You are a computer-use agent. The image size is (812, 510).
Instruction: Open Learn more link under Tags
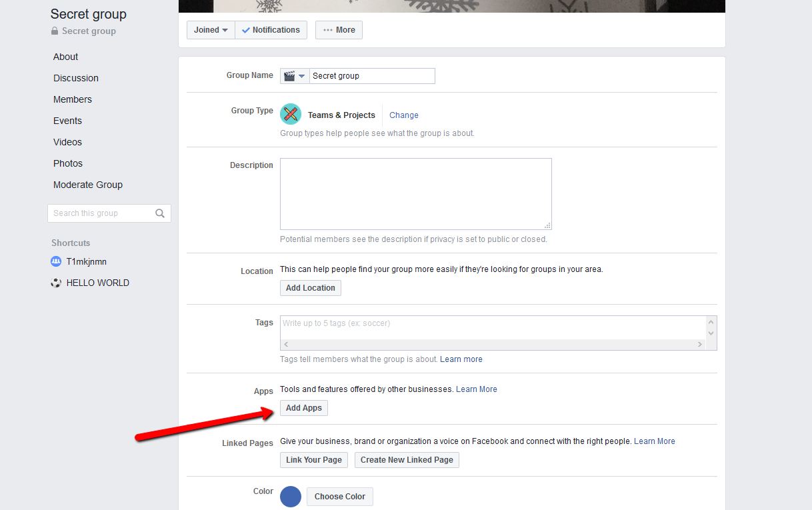tap(461, 359)
